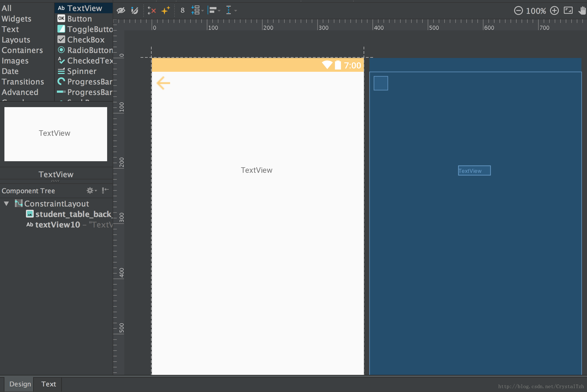Click TextView preview thumbnail
This screenshot has width=587, height=392.
(56, 134)
